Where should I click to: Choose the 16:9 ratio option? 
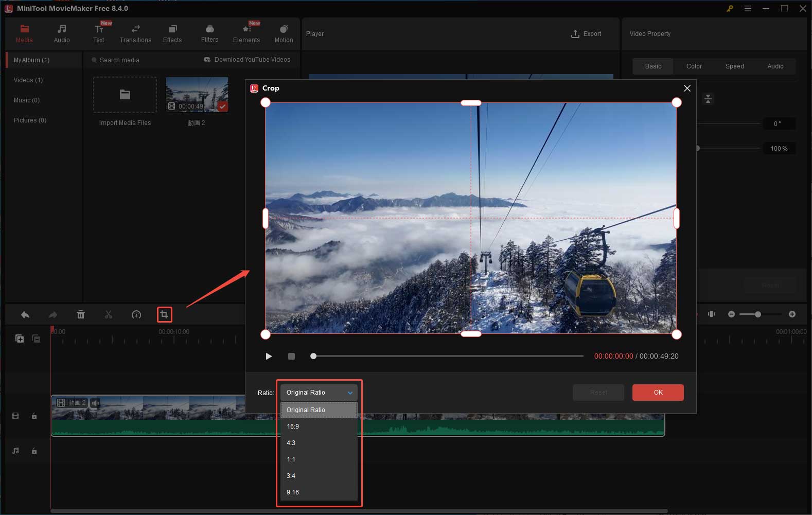[319, 427]
